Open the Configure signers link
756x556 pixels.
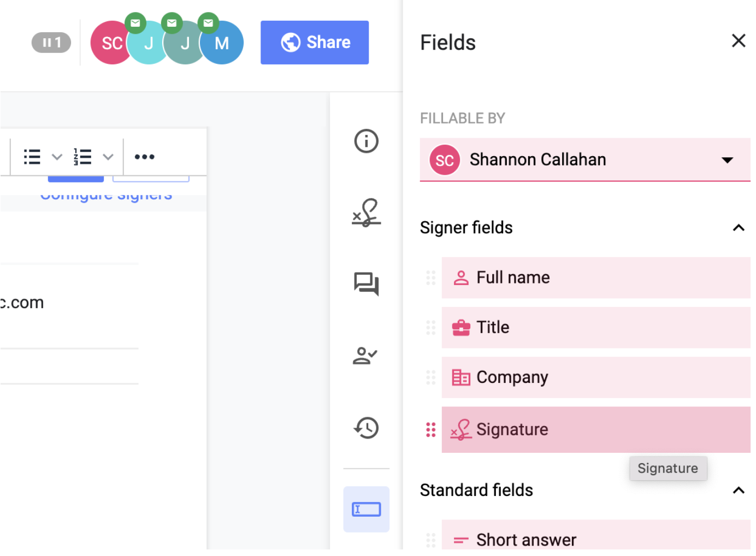(106, 194)
